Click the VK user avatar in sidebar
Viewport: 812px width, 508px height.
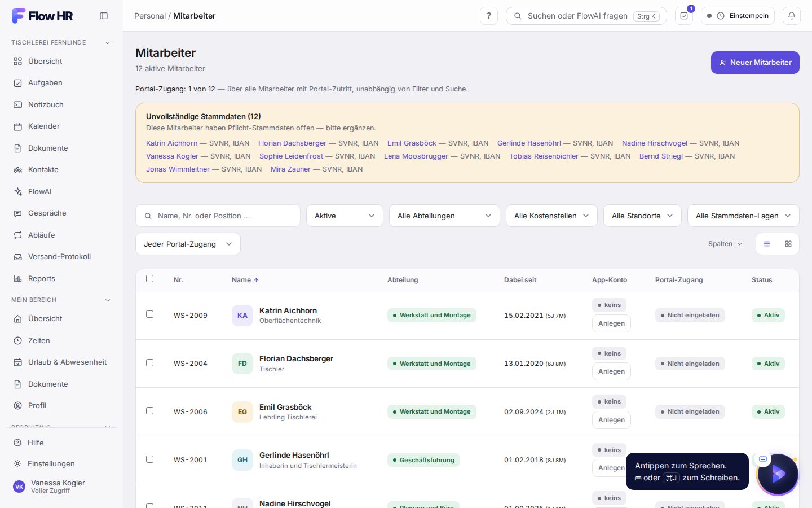tap(19, 487)
